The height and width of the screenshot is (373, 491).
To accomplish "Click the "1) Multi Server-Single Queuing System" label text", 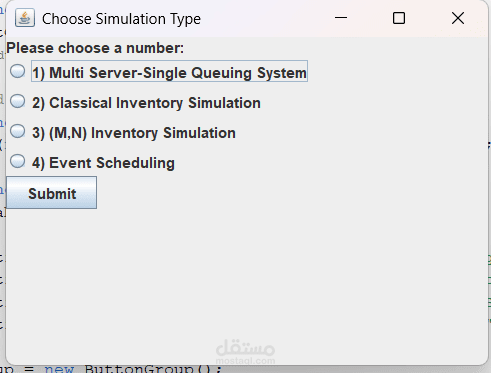I will 169,73.
